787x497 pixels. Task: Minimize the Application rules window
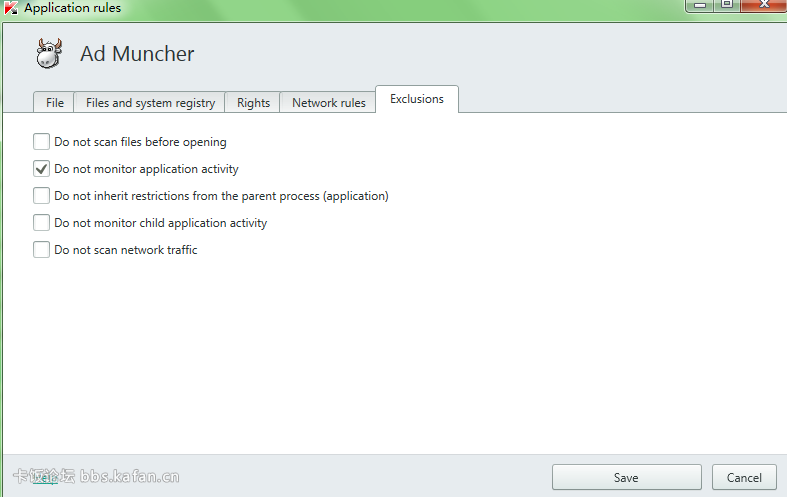tap(700, 5)
